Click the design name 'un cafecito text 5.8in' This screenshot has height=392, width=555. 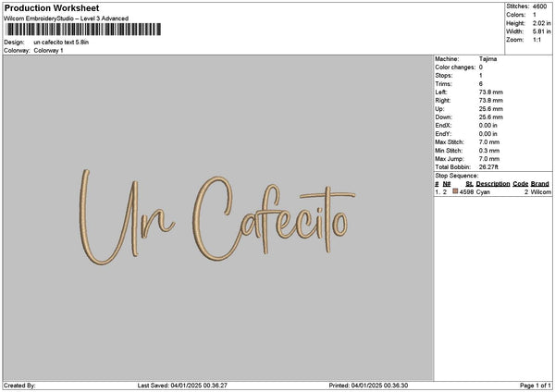pyautogui.click(x=61, y=43)
